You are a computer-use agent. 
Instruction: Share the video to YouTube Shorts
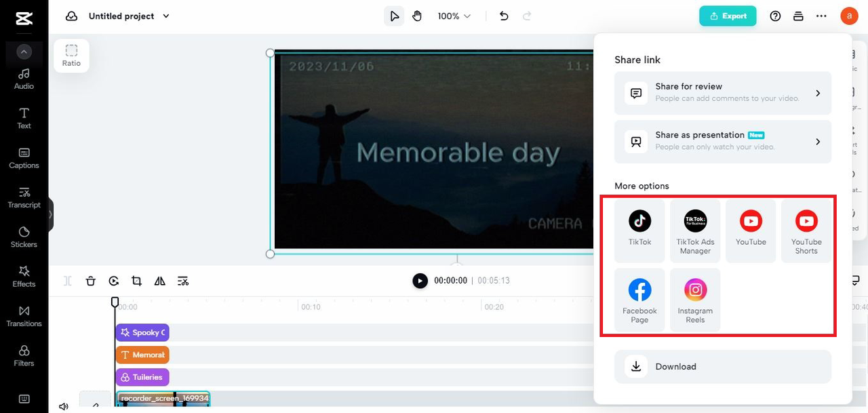(806, 231)
